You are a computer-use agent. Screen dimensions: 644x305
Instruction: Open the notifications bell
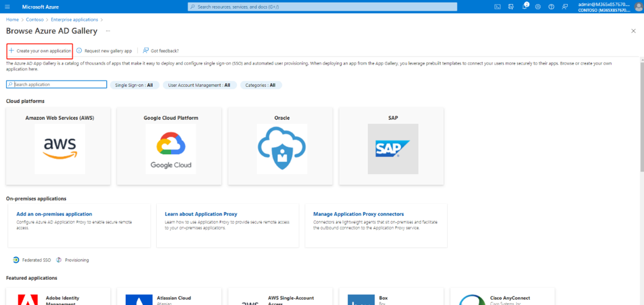(525, 7)
